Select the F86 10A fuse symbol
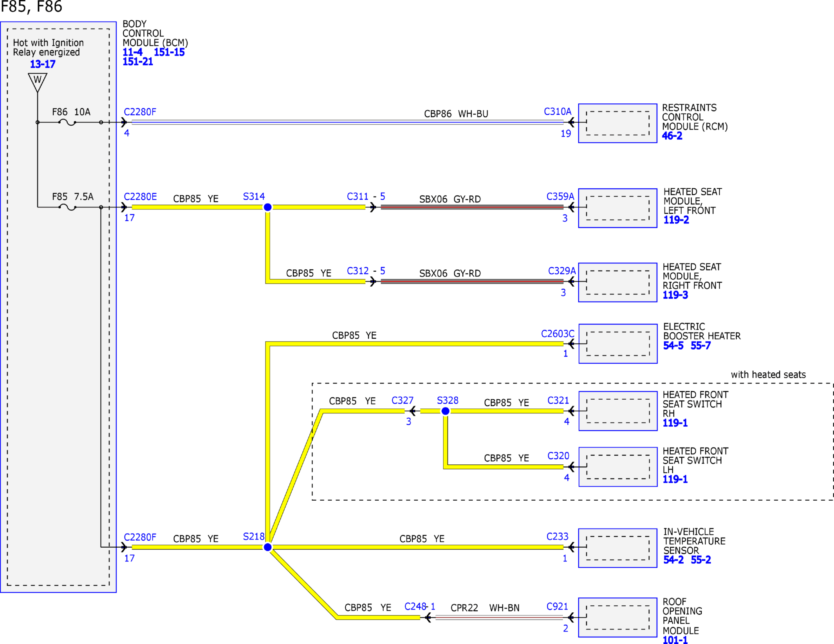Screen dimensions: 834x644 67,123
